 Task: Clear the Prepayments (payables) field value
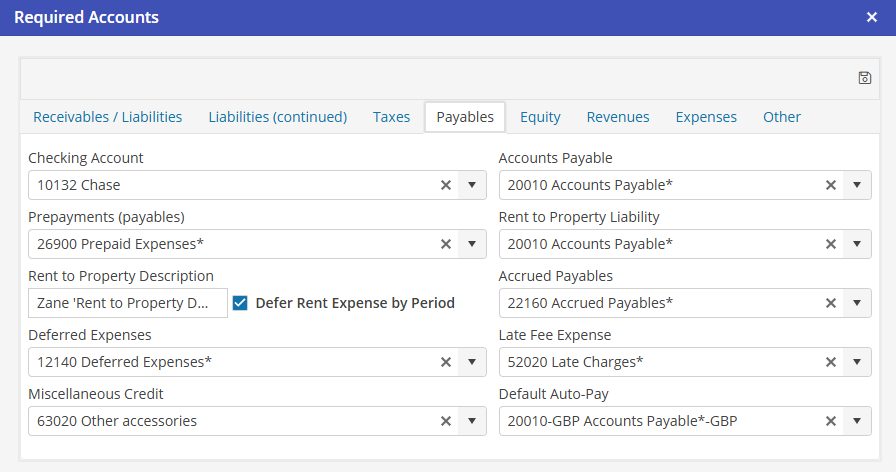click(x=446, y=244)
